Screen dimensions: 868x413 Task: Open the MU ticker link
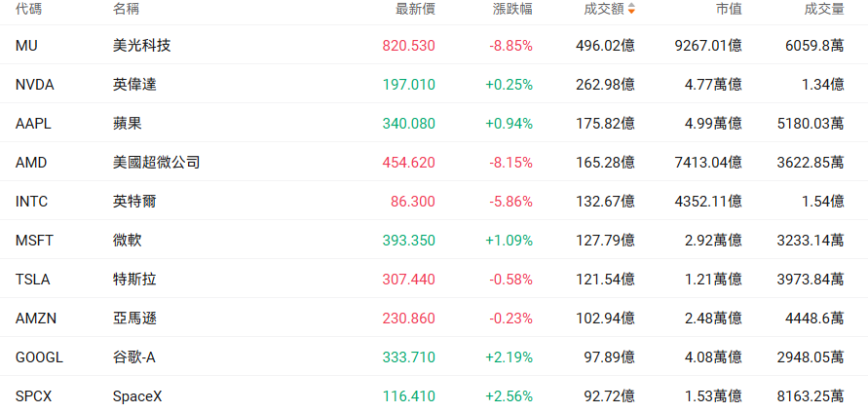26,46
